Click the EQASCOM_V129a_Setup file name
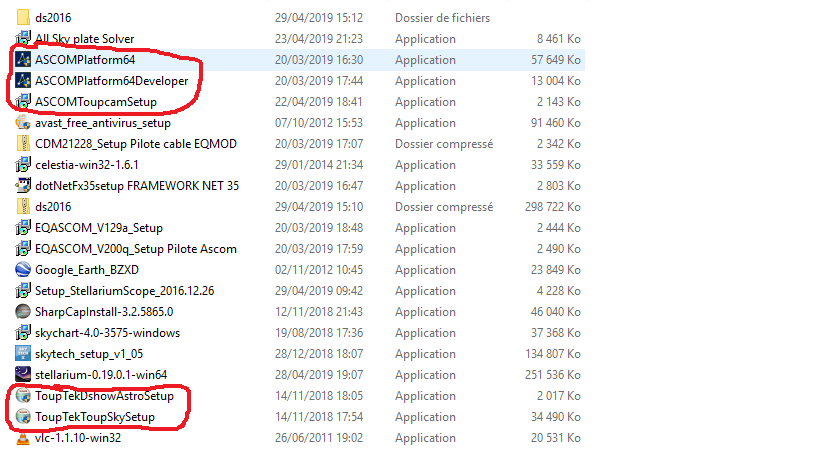Image resolution: width=823 pixels, height=465 pixels. 98,227
